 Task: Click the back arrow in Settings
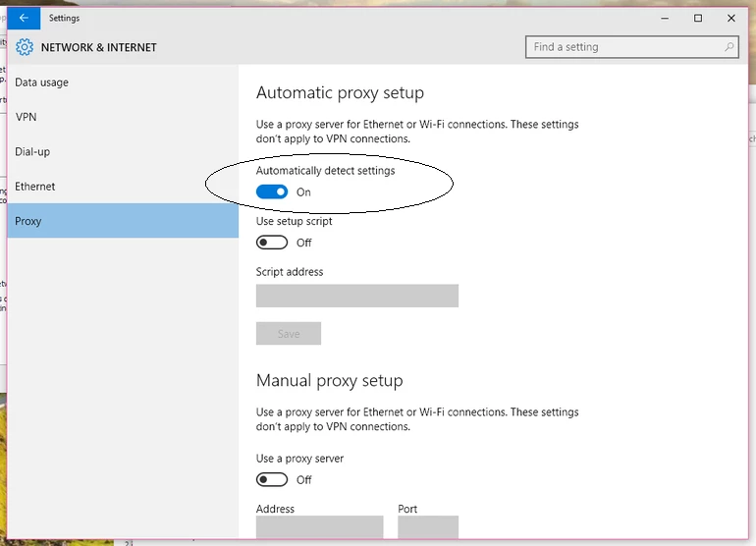pos(24,19)
